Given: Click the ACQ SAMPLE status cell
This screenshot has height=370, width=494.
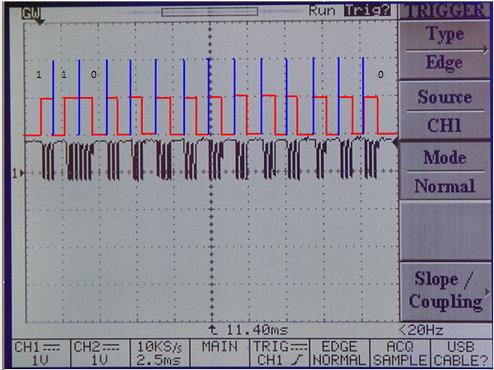Looking at the screenshot, I should [399, 353].
